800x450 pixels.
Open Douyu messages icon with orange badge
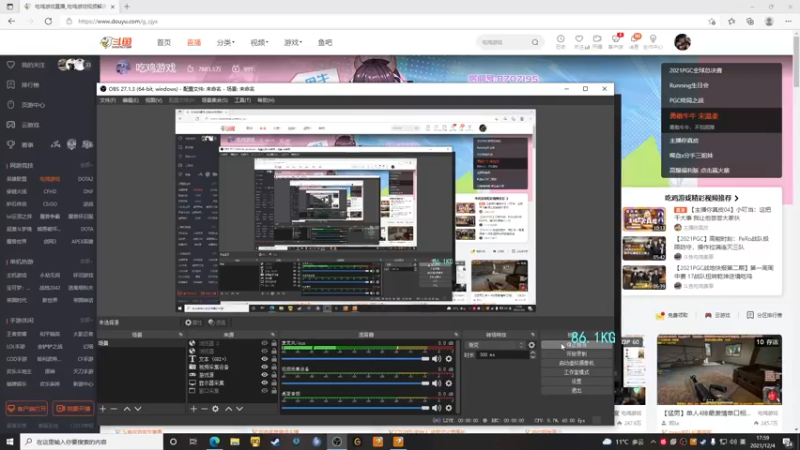click(634, 40)
